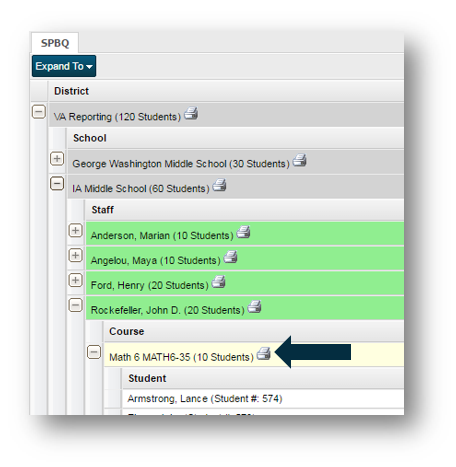Collapse Rockefeller, John D. staff row
Viewport: 456px width, 467px height.
pyautogui.click(x=75, y=305)
